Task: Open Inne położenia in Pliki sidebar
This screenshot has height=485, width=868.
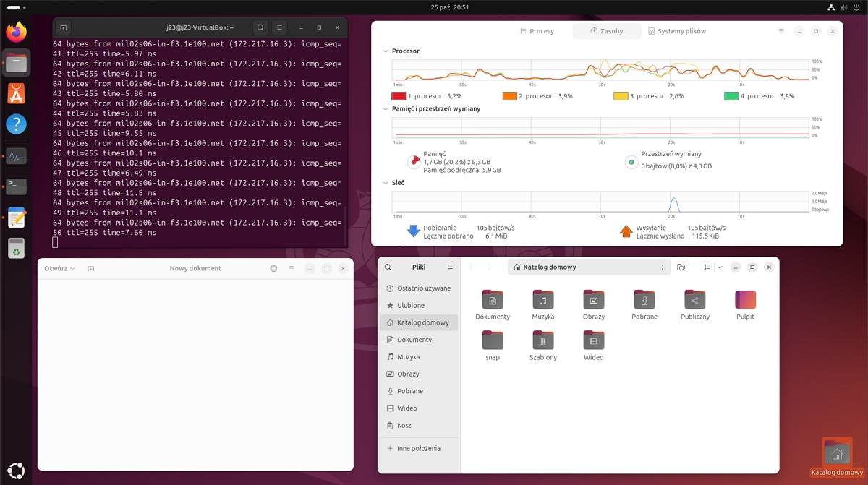Action: [418, 448]
